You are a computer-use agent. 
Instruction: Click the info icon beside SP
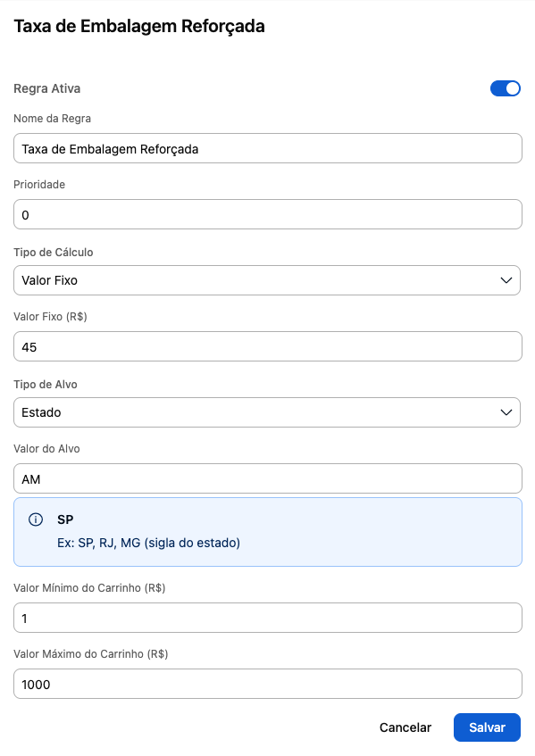tap(36, 519)
